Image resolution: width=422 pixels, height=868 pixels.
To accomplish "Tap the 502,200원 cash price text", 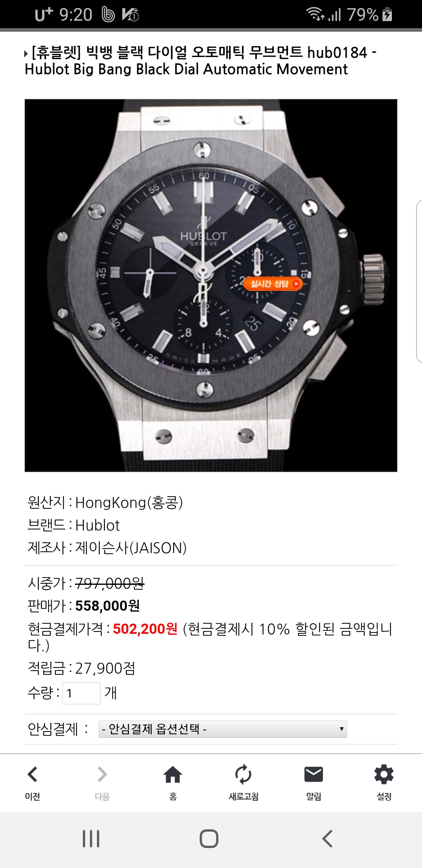I will click(x=145, y=629).
